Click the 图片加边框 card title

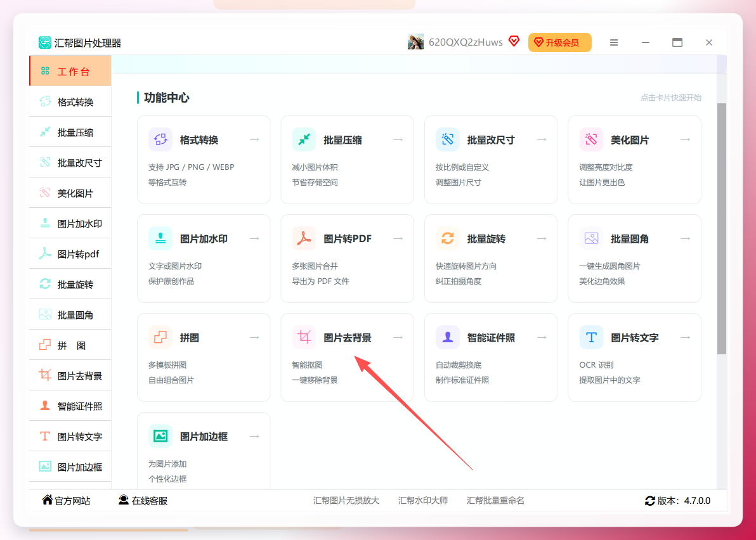pos(204,437)
